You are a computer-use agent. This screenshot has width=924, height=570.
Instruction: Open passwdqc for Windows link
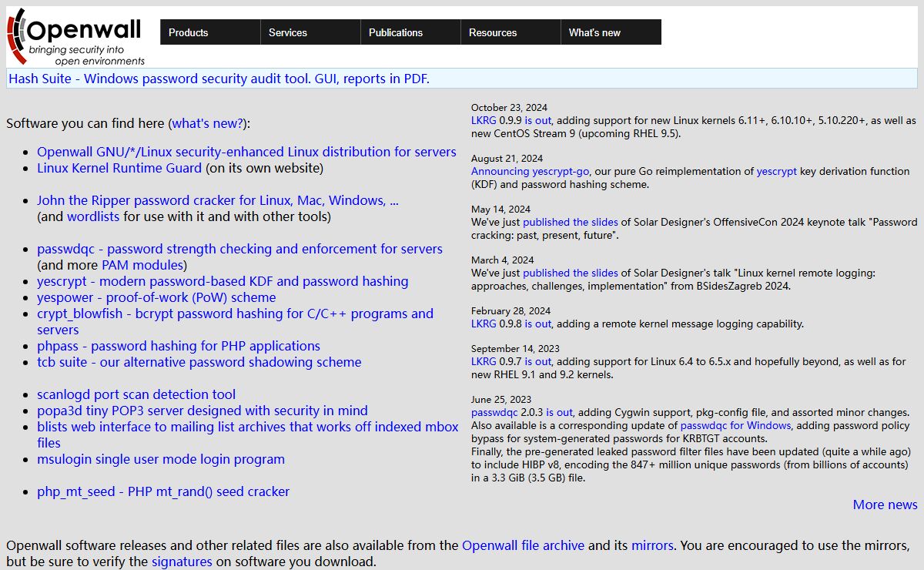pos(736,425)
